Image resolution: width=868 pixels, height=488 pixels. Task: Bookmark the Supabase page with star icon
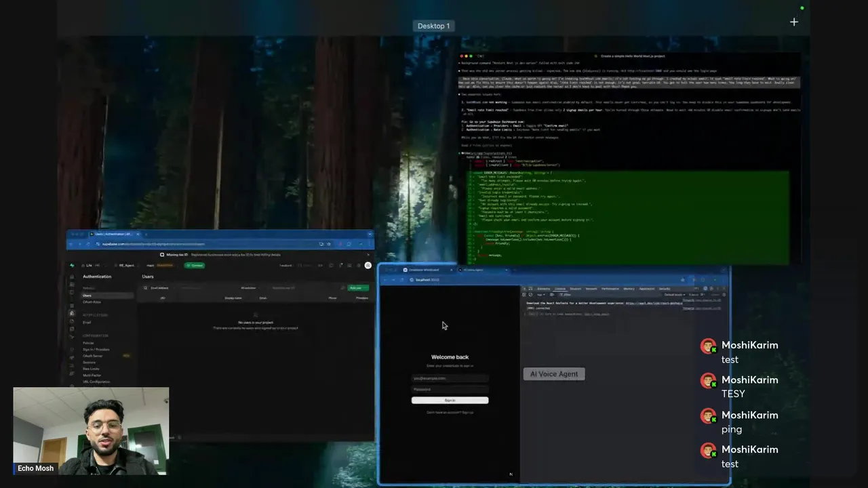tap(329, 244)
